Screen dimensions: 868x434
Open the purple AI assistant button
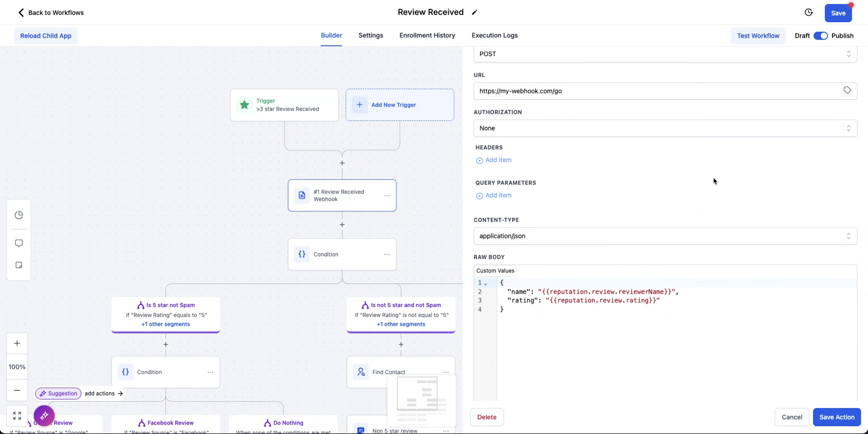[44, 416]
